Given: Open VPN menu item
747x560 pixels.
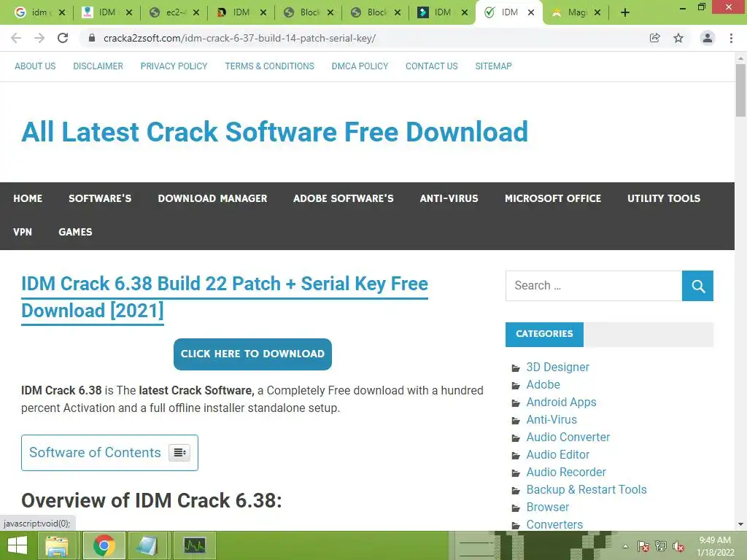Looking at the screenshot, I should point(23,232).
